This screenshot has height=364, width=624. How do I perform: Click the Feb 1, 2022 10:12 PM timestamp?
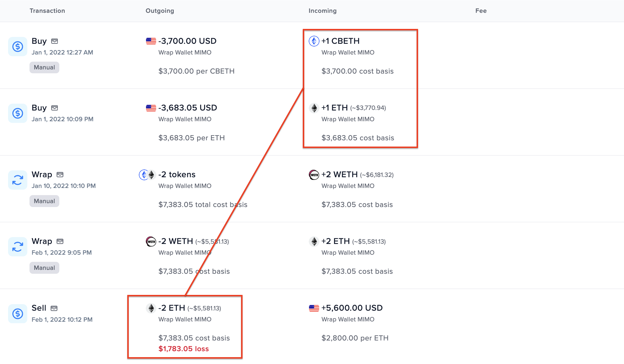tap(62, 320)
